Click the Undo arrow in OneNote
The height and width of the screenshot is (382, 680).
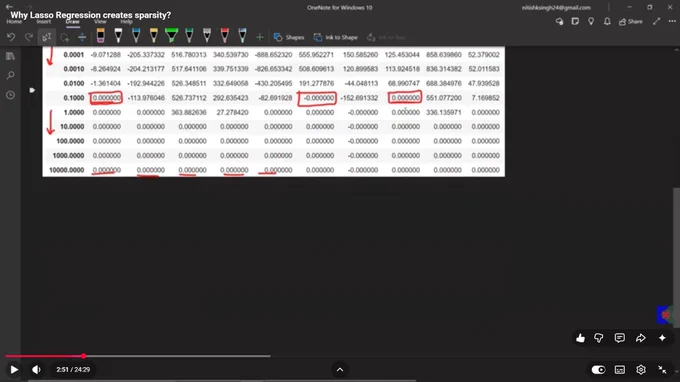point(11,37)
